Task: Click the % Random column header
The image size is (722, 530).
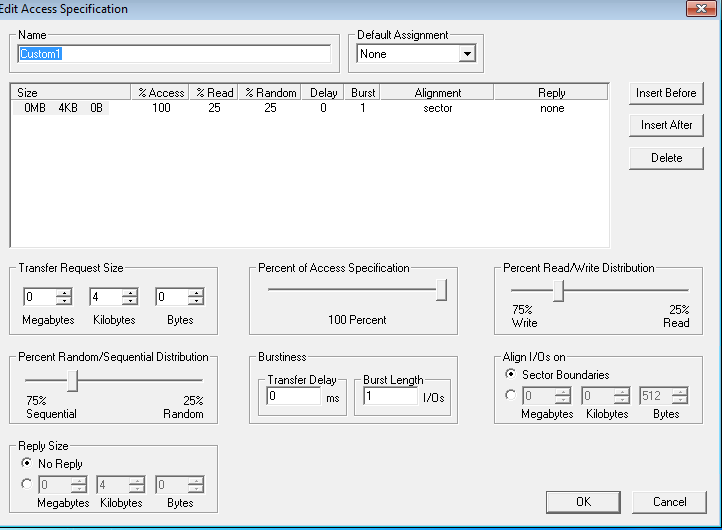Action: pos(270,93)
